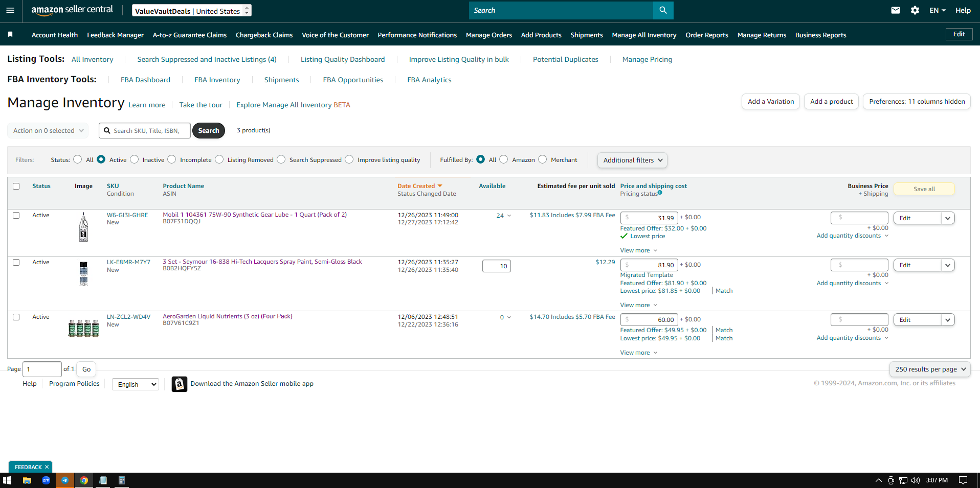Expand the Additional filters dropdown
Screen dimensions: 980x488
coord(632,160)
